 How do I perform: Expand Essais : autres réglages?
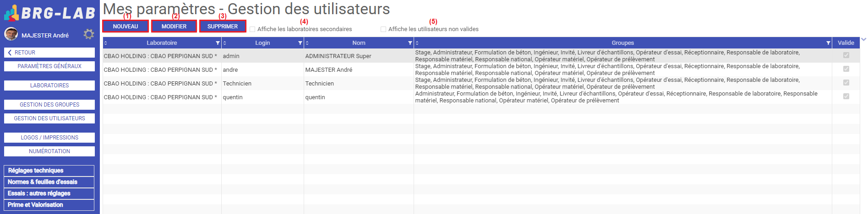[49, 193]
